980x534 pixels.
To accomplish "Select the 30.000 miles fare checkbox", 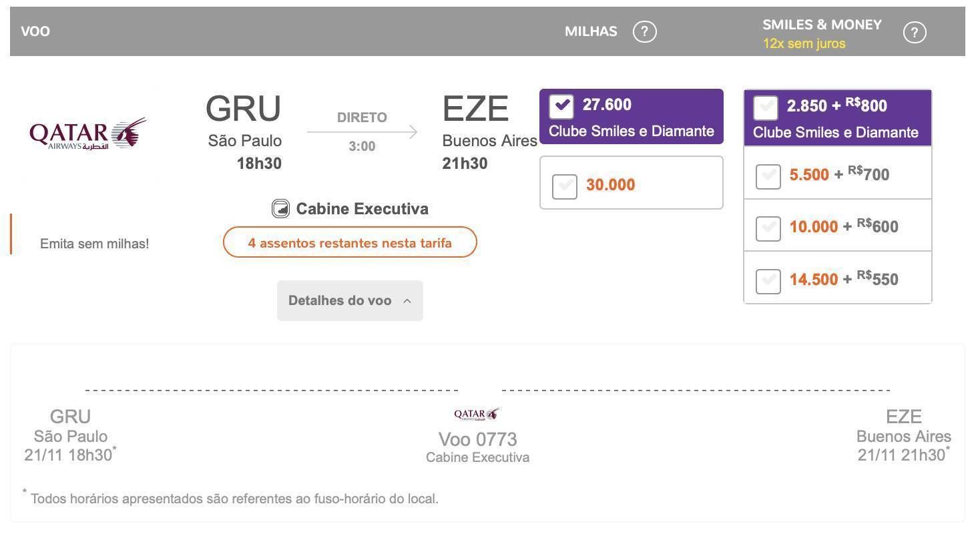I will 565,186.
